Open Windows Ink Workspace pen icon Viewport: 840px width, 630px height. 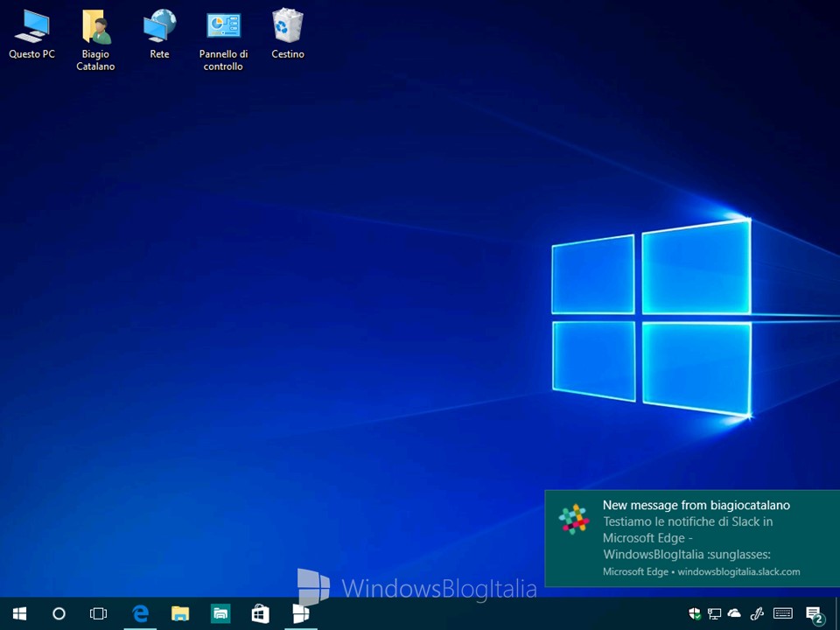click(x=757, y=614)
